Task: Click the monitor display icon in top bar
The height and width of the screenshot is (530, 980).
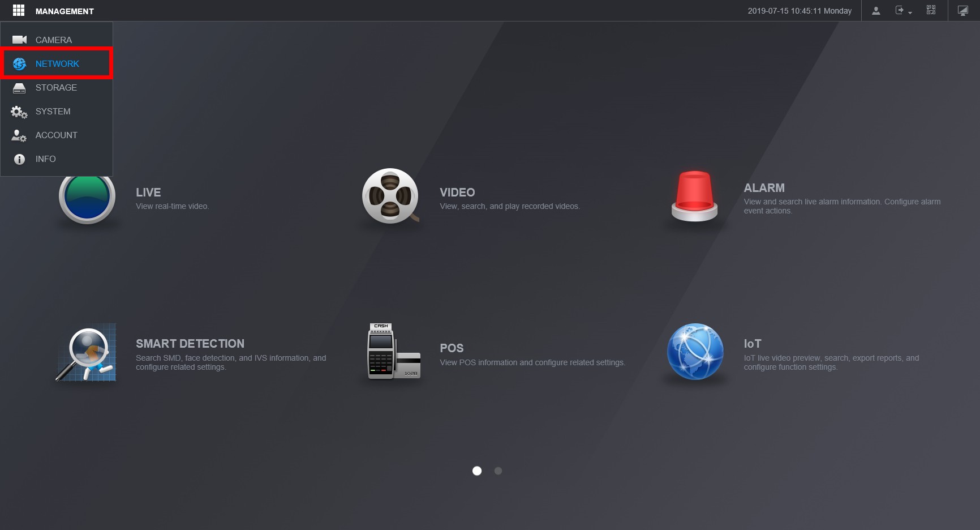Action: (x=962, y=11)
